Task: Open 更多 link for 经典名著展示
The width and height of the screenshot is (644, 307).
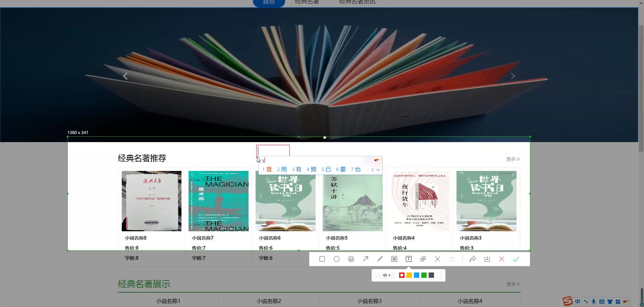Action: (513, 284)
